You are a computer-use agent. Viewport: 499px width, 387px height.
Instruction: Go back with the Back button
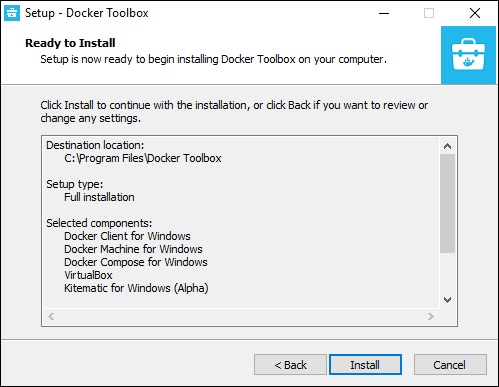tap(290, 365)
